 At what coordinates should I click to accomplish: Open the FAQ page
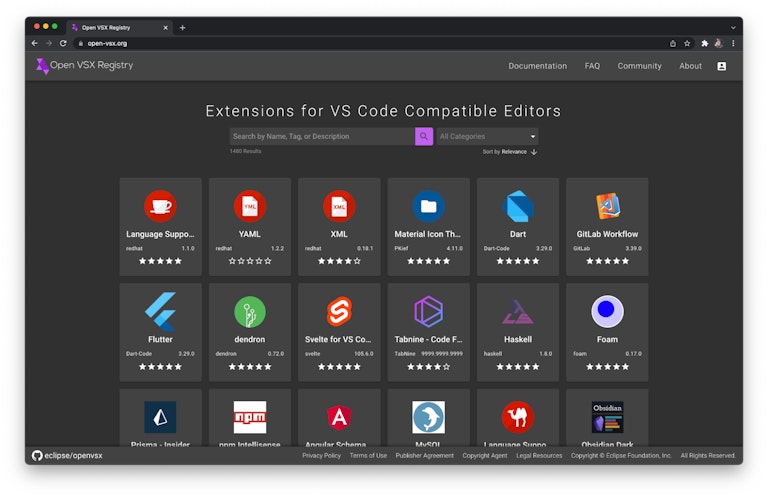pos(592,66)
